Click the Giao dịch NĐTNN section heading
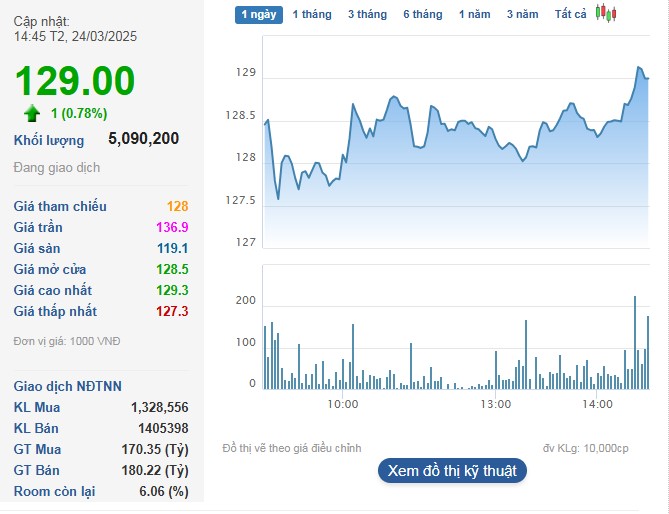Viewport: 669px width, 514px height. click(x=68, y=386)
